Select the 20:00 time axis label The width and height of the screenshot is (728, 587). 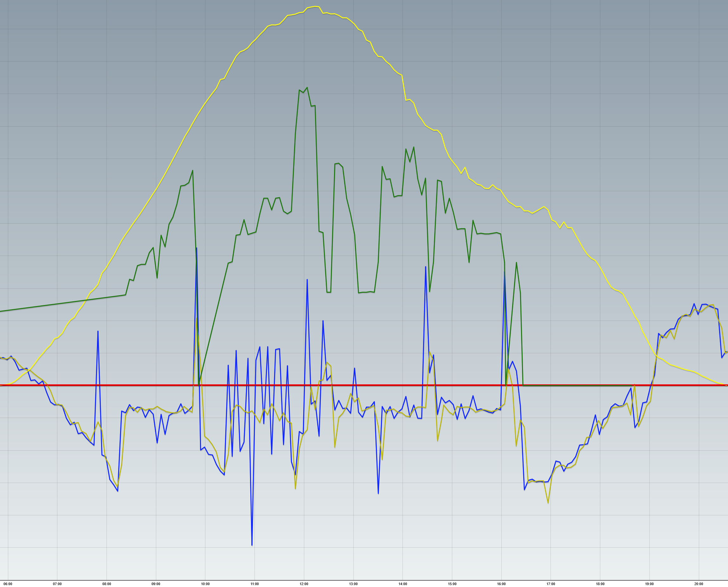coord(699,584)
